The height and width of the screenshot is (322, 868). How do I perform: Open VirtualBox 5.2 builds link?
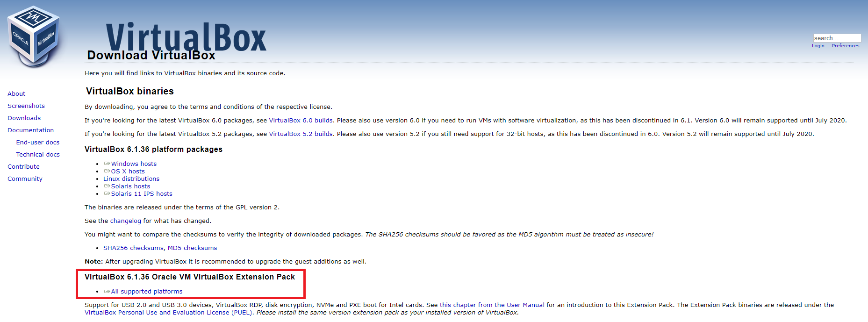click(301, 134)
